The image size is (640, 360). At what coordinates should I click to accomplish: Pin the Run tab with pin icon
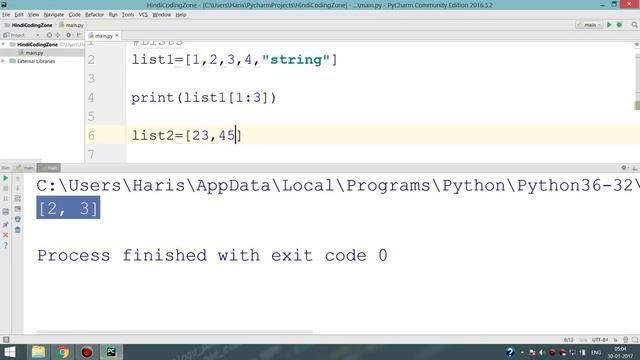6,225
